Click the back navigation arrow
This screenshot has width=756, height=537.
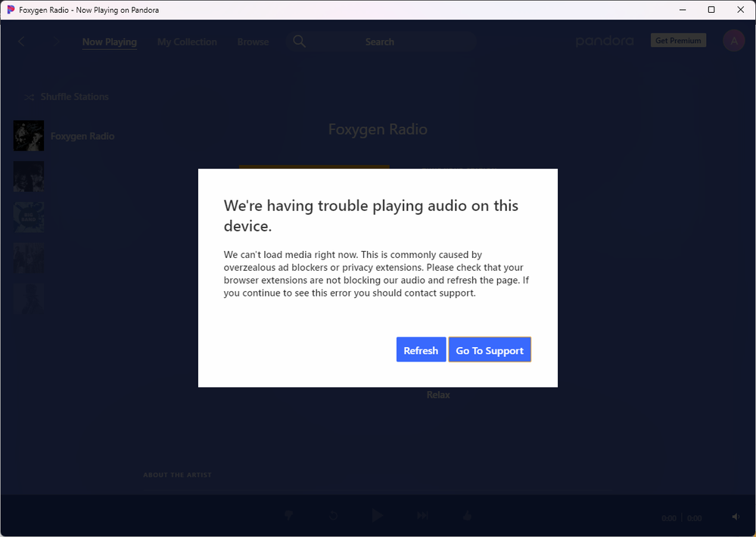tap(21, 42)
